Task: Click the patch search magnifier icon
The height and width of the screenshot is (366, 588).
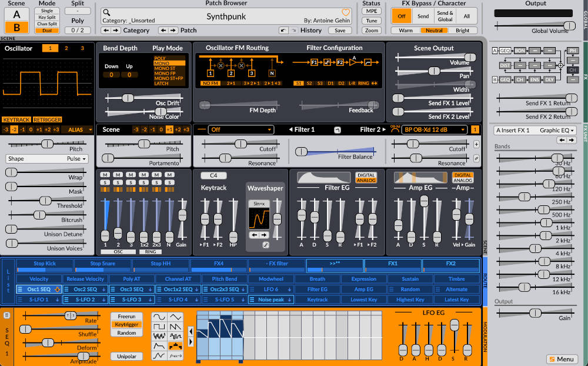Action: 106,12
